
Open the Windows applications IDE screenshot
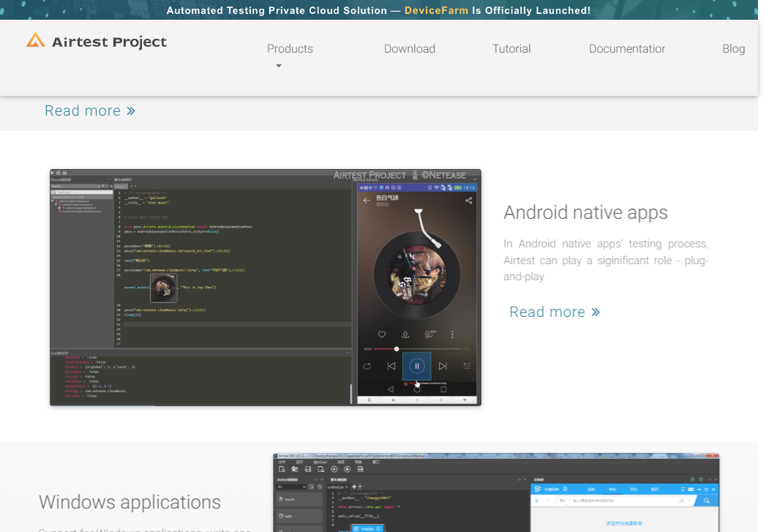496,492
